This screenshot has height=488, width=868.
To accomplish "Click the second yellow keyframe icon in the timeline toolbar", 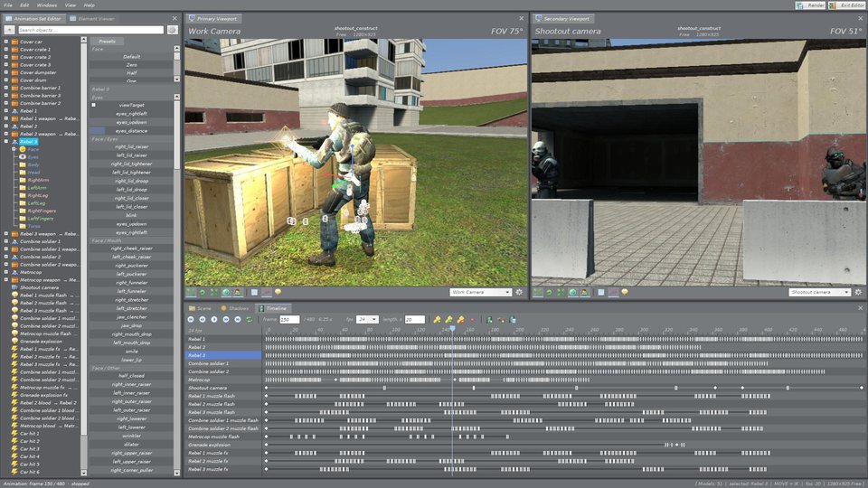I will click(x=448, y=319).
